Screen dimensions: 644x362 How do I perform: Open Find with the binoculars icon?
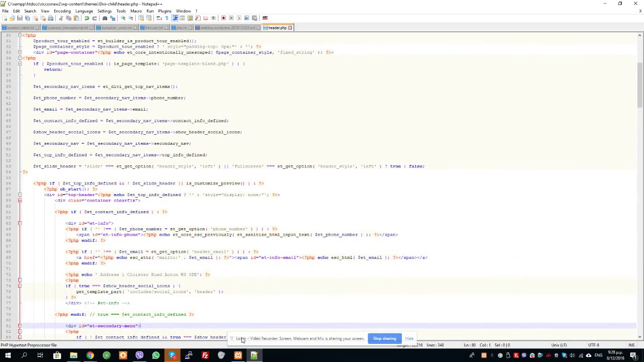click(x=105, y=18)
